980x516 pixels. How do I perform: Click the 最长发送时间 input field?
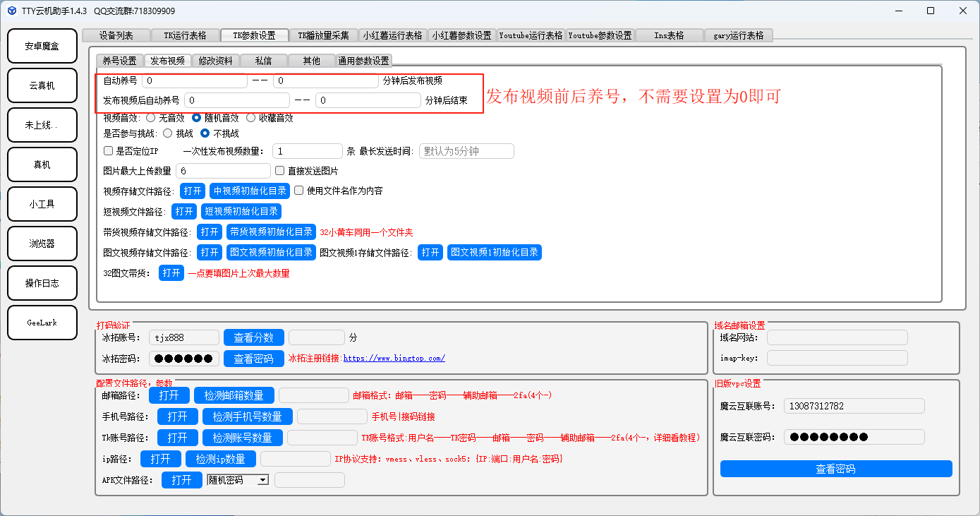click(466, 151)
